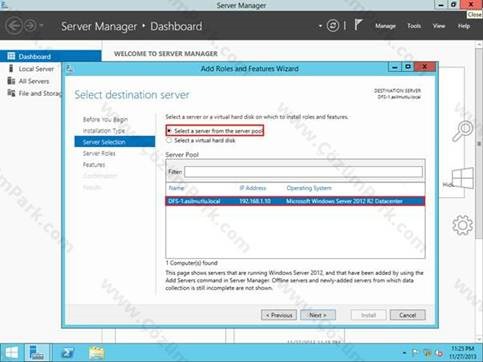This screenshot has height=362, width=483.
Task: Open All Servers in the sidebar
Action: pyautogui.click(x=28, y=81)
